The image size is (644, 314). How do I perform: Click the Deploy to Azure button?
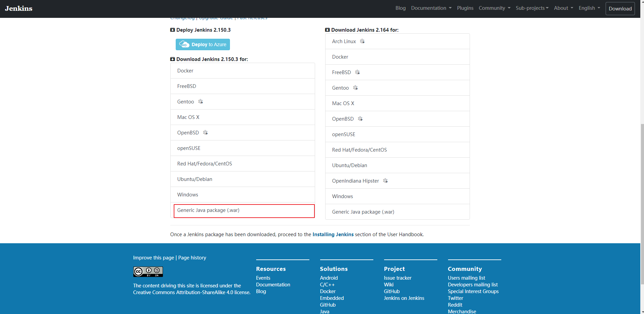203,44
